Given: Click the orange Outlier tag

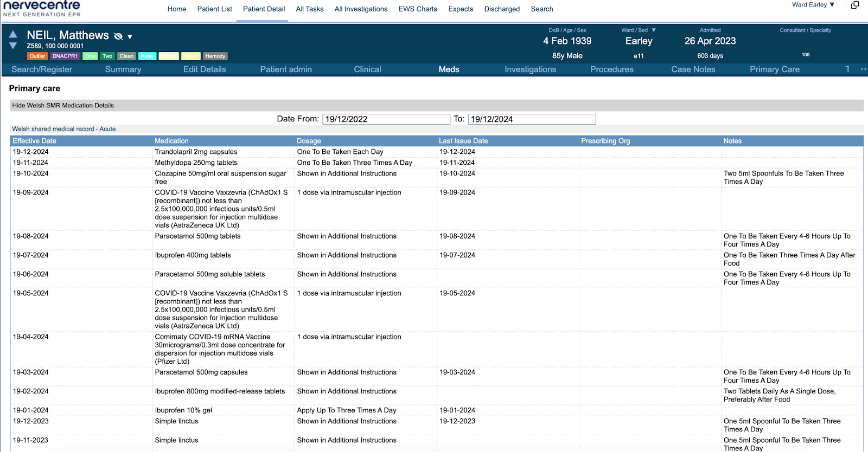Looking at the screenshot, I should pos(37,56).
